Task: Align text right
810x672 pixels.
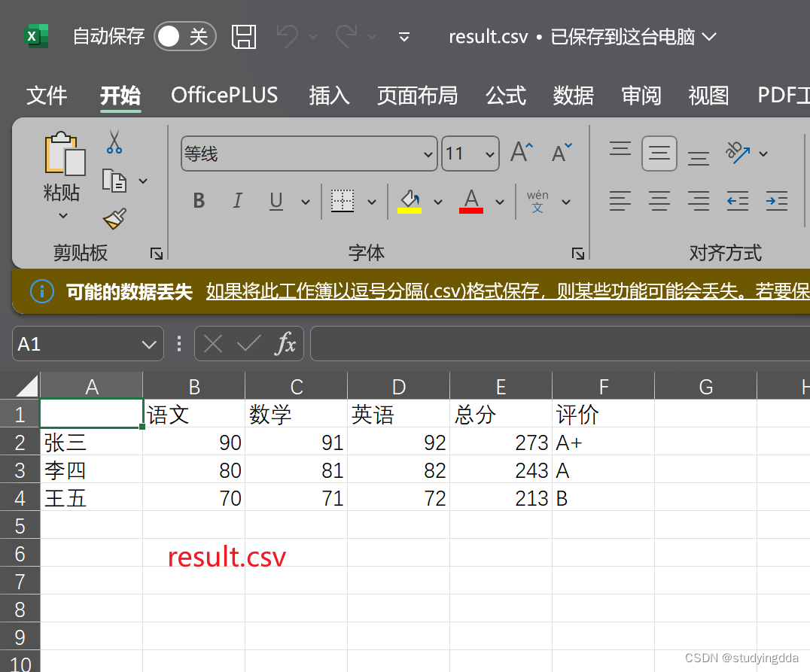Action: pos(699,202)
